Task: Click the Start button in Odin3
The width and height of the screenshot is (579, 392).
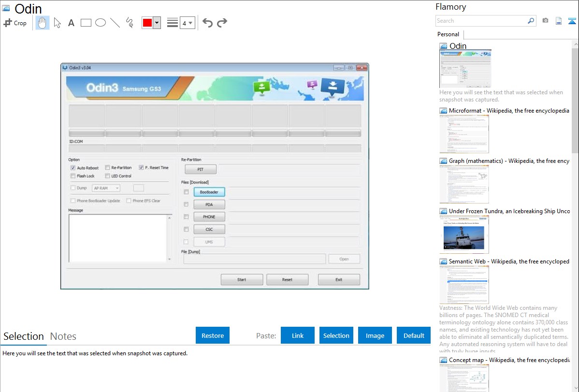Action: point(242,280)
